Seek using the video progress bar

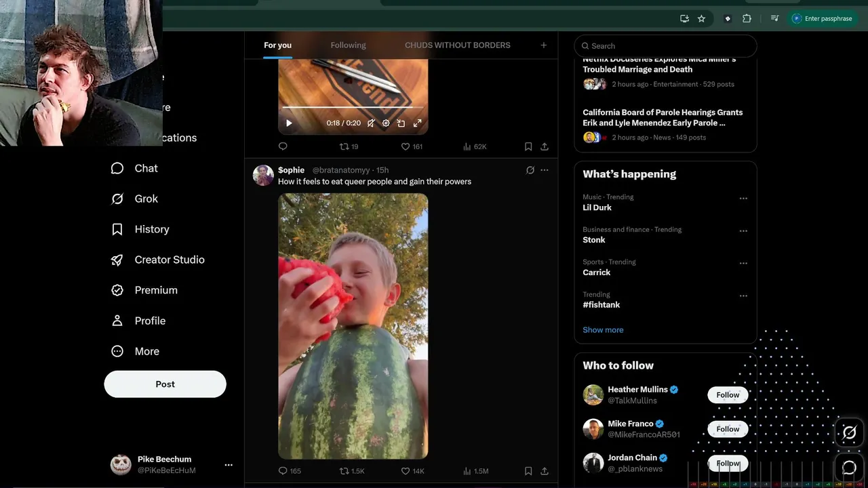point(353,107)
